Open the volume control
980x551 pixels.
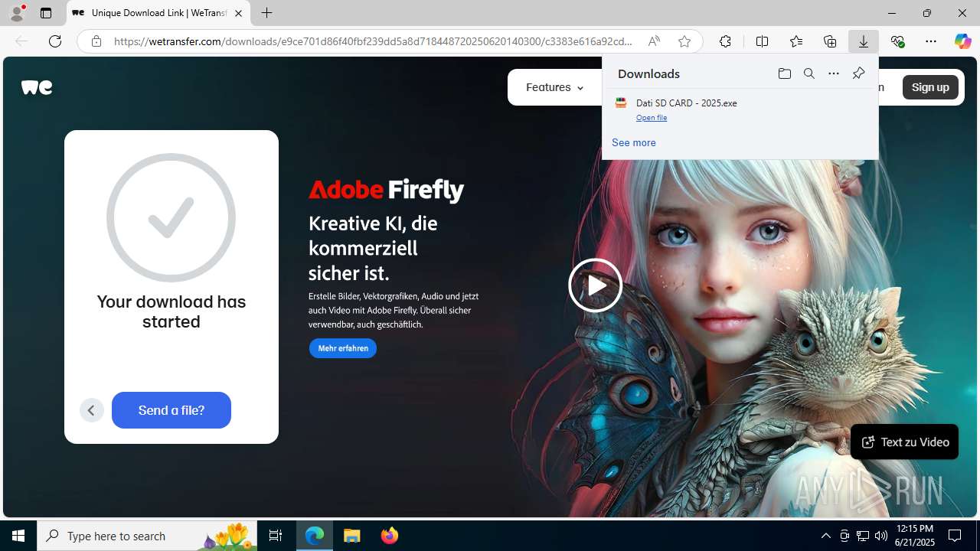881,536
